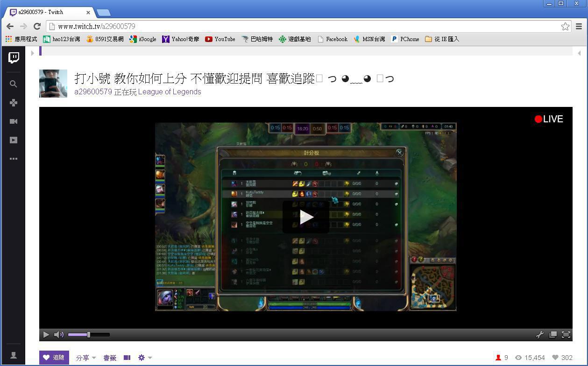Screen dimensions: 588x366
Task: Open videos via play sidebar icon
Action: click(14, 140)
